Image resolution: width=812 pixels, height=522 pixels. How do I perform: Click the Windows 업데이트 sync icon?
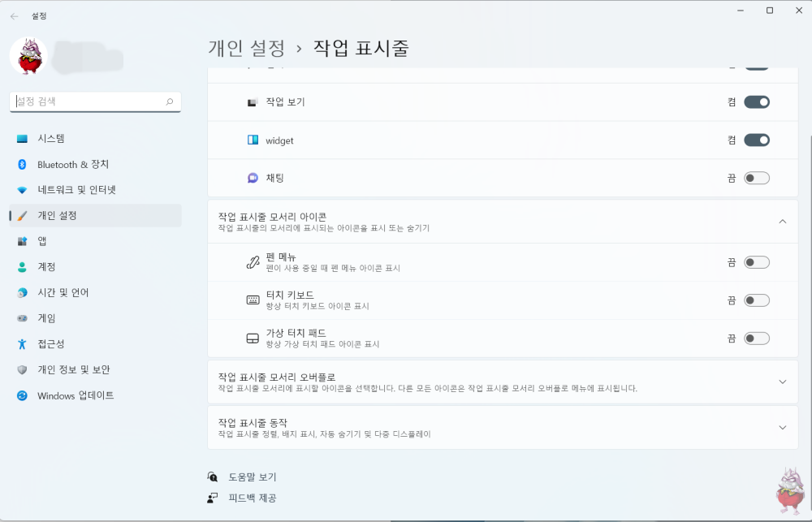click(22, 395)
